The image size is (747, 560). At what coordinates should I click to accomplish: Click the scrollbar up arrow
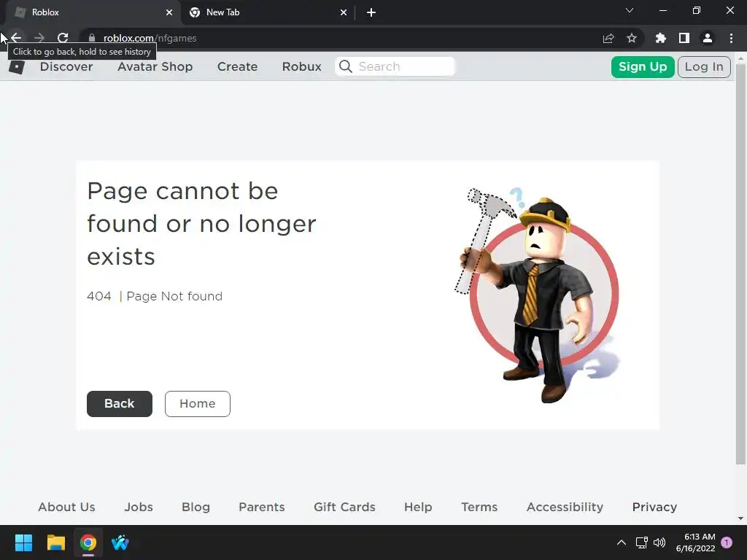pyautogui.click(x=740, y=58)
